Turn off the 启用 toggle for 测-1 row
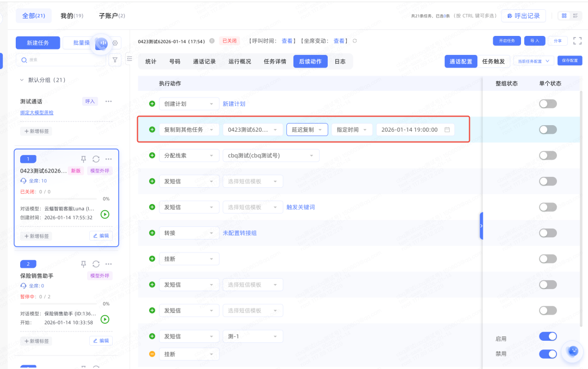The width and height of the screenshot is (588, 369). coord(548,336)
